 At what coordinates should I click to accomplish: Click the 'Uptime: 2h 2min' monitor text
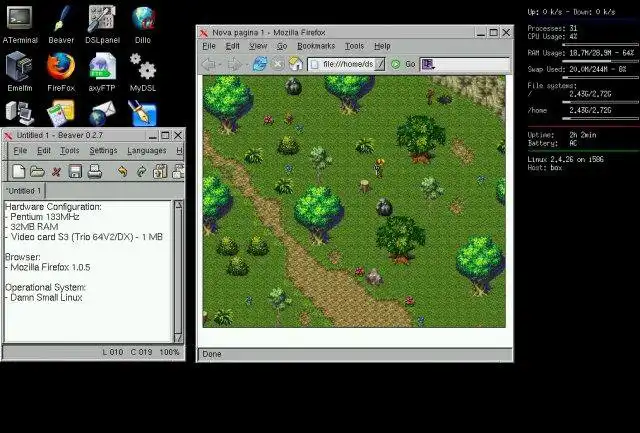(x=562, y=135)
